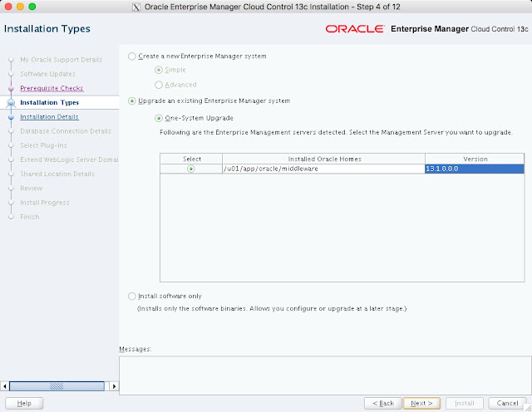
Task: Click the Installation Details step bullet icon
Action: tap(11, 117)
